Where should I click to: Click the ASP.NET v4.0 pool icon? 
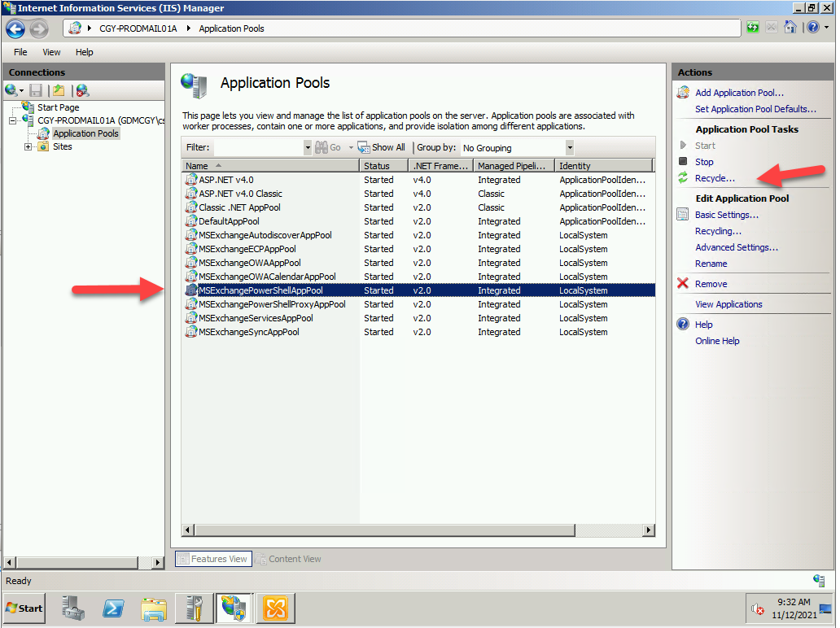[190, 179]
